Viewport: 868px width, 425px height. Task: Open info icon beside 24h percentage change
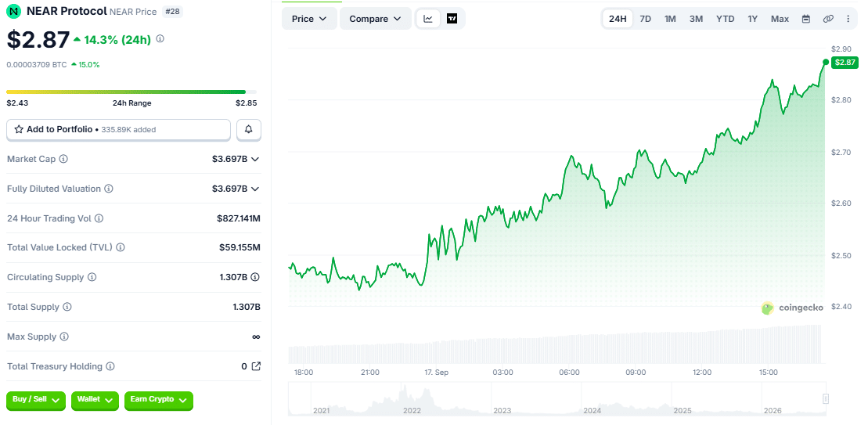coord(160,39)
